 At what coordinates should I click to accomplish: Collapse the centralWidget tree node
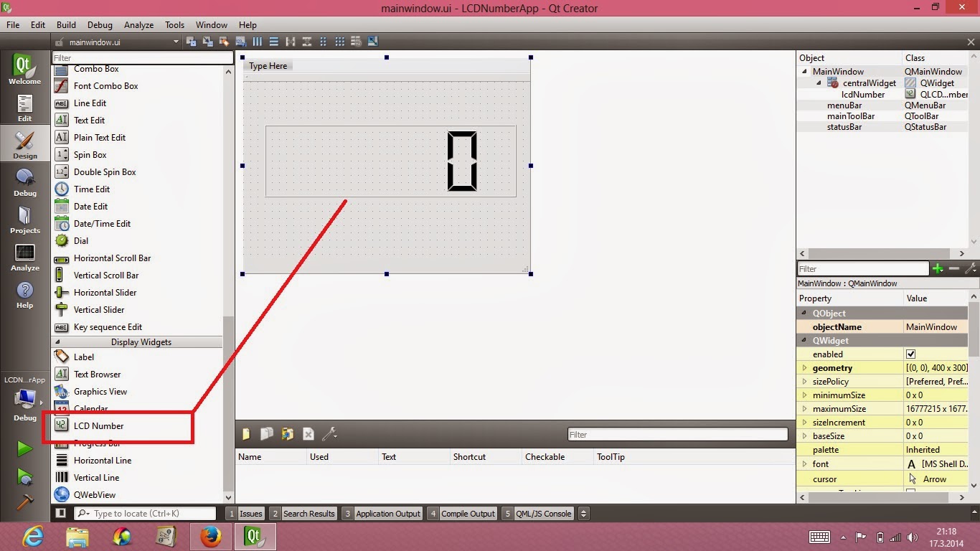click(819, 83)
